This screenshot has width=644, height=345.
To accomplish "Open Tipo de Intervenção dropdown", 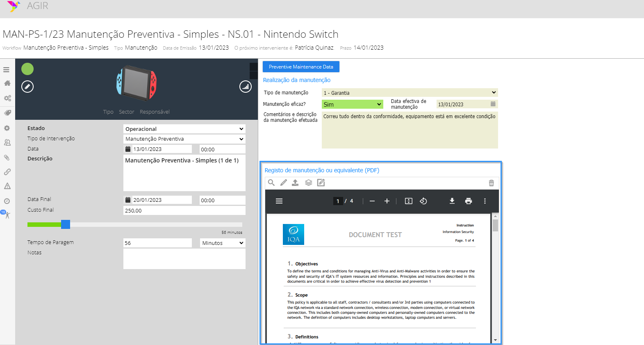I will pyautogui.click(x=184, y=139).
